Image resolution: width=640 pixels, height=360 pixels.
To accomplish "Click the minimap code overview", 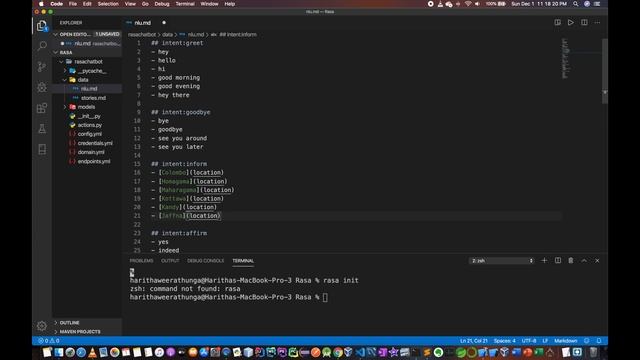I will tap(565, 58).
